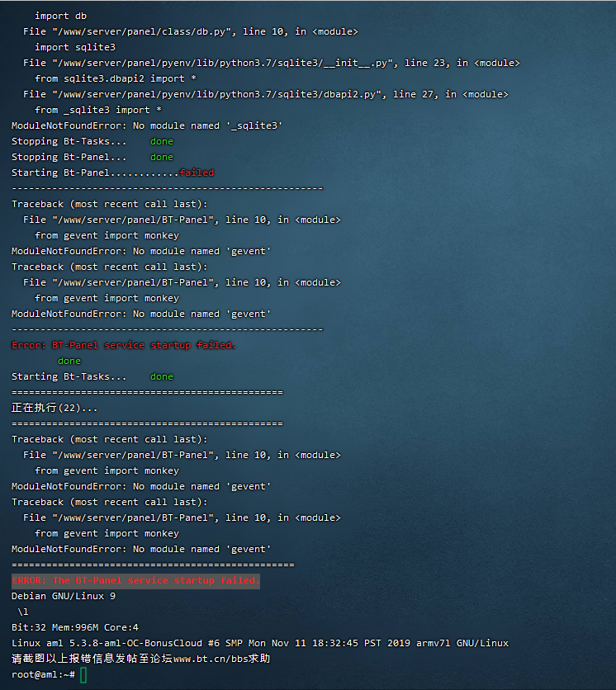The height and width of the screenshot is (690, 616).
Task: Click the 'Stopping Bt-Tasks...' line
Action: click(92, 141)
